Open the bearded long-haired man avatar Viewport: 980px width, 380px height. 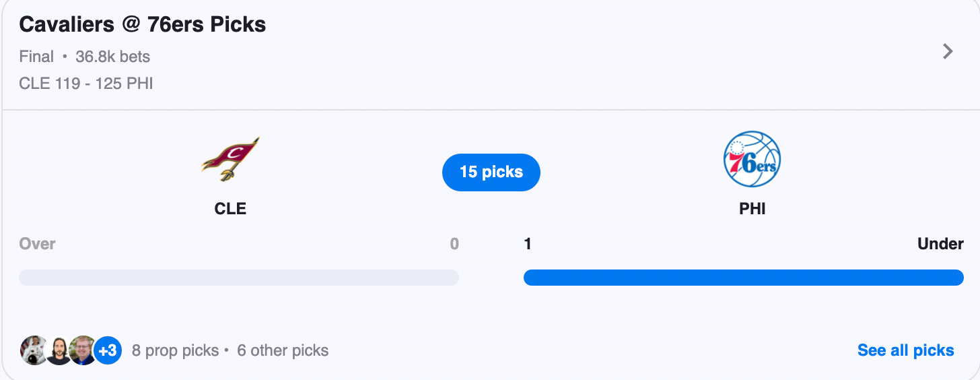[59, 350]
